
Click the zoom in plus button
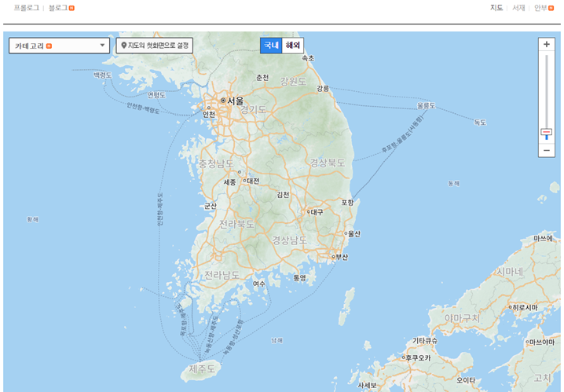(547, 44)
